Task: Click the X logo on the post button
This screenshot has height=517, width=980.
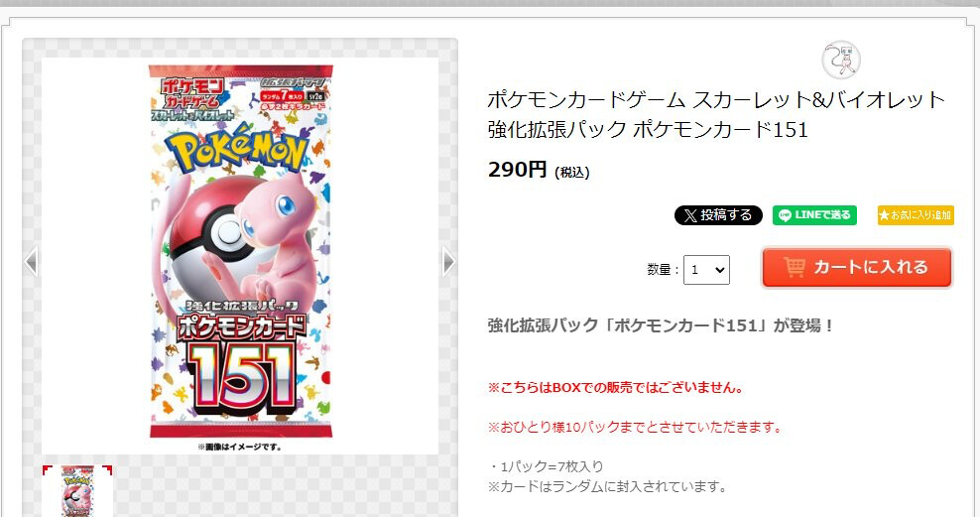Action: coord(690,215)
